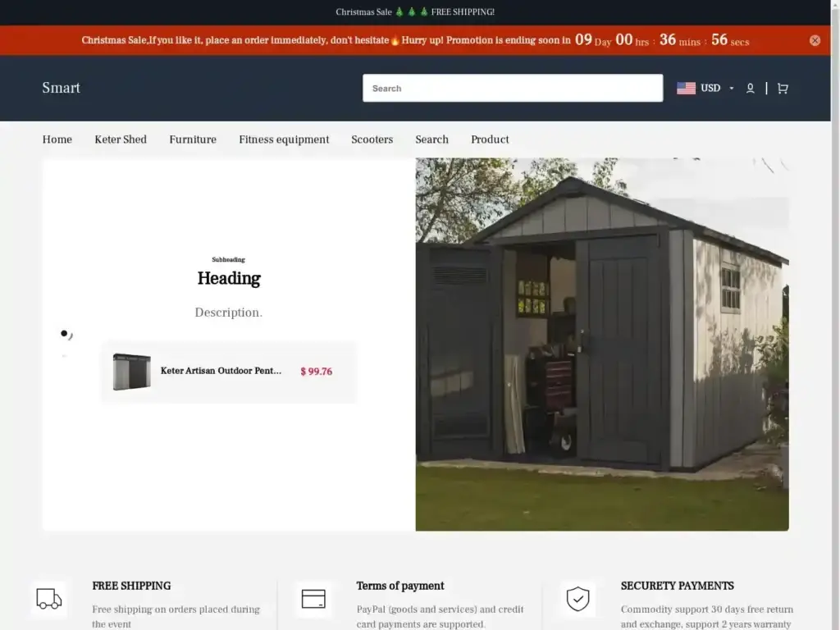
Task: Open the Furniture menu category
Action: (193, 139)
